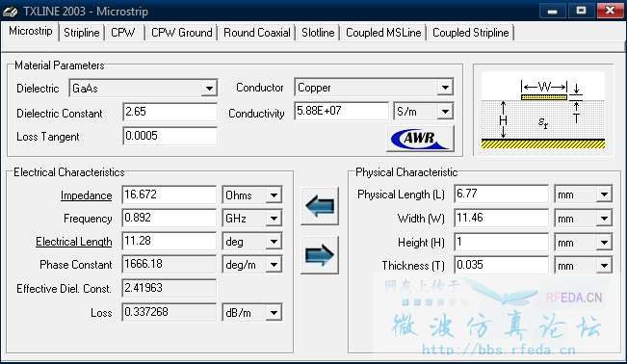Viewport: 627px width, 364px height.
Task: Open the Physical Length mm unit dropdown
Action: click(x=604, y=195)
